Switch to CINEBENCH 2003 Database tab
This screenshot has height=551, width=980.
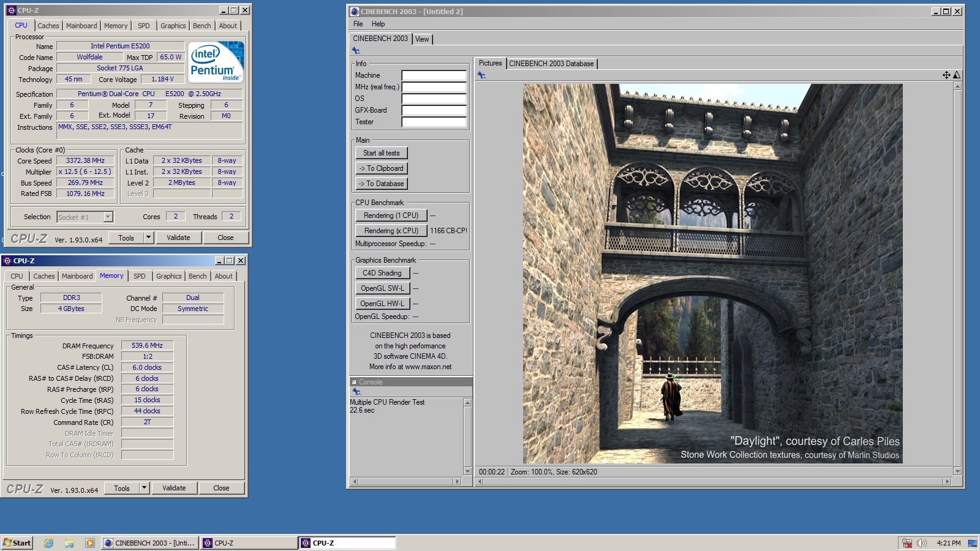click(551, 64)
